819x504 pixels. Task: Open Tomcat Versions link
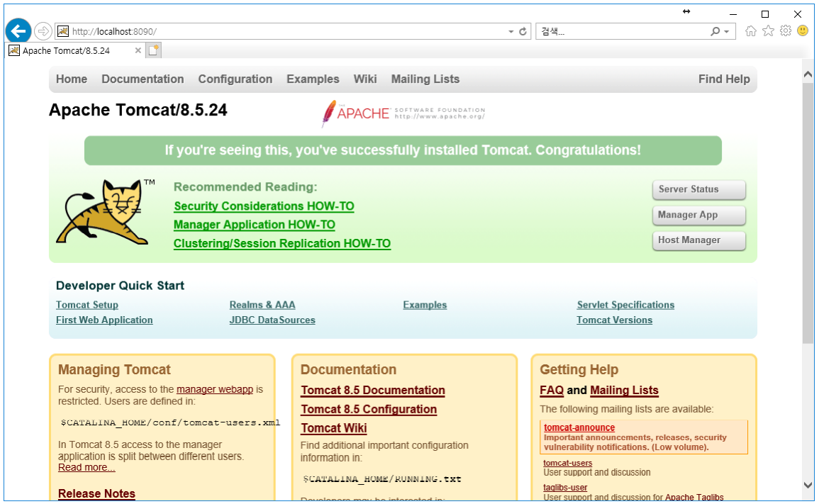click(614, 320)
